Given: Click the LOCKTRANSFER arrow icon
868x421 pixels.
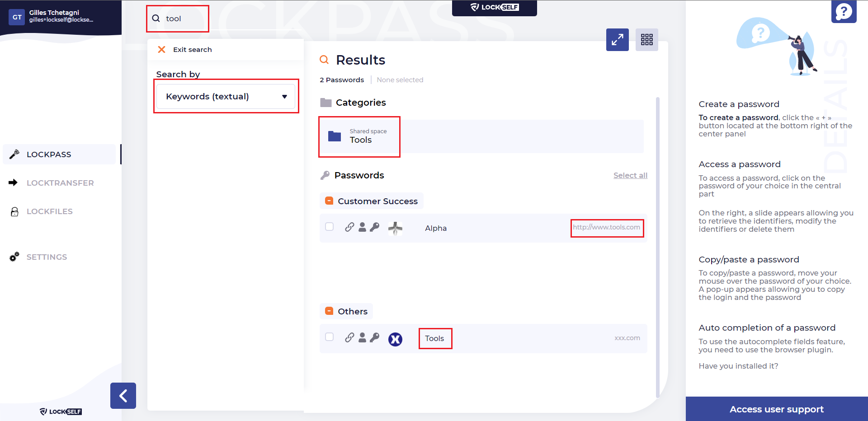Looking at the screenshot, I should [x=13, y=182].
